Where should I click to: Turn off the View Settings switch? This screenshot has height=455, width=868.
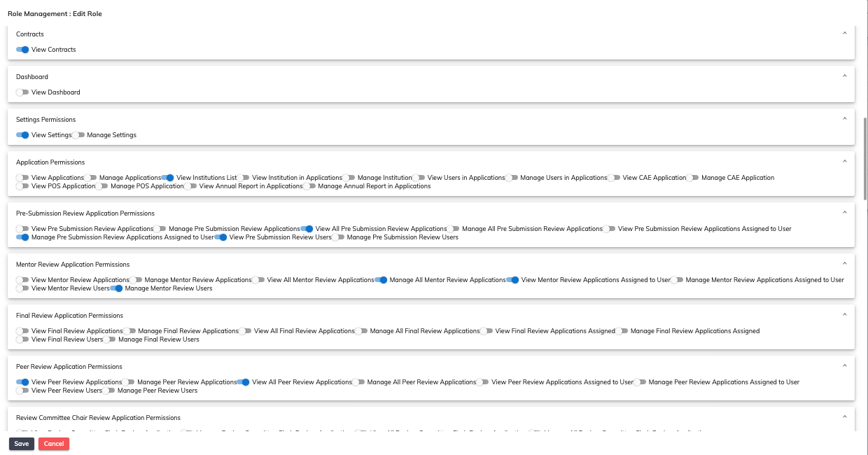click(22, 135)
